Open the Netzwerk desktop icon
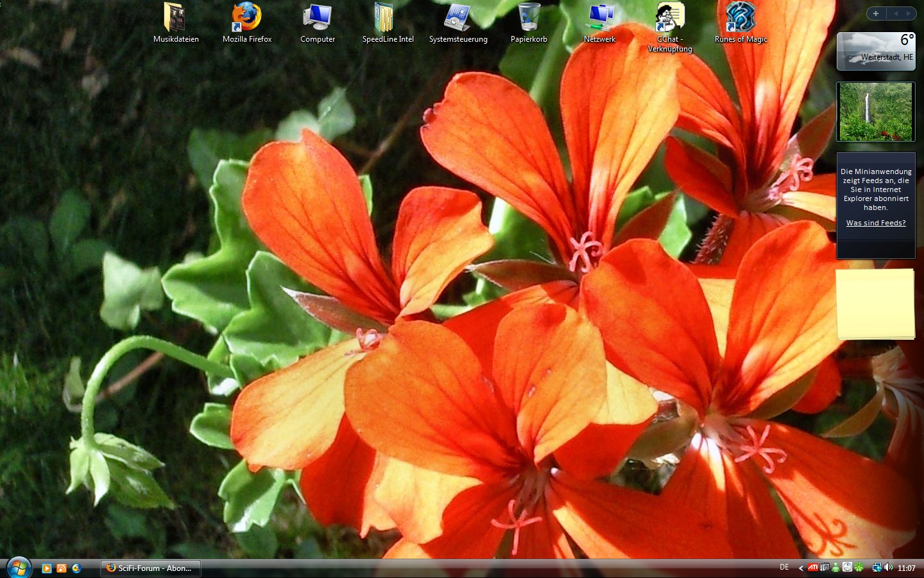Viewport: 924px width, 578px height. 599,18
